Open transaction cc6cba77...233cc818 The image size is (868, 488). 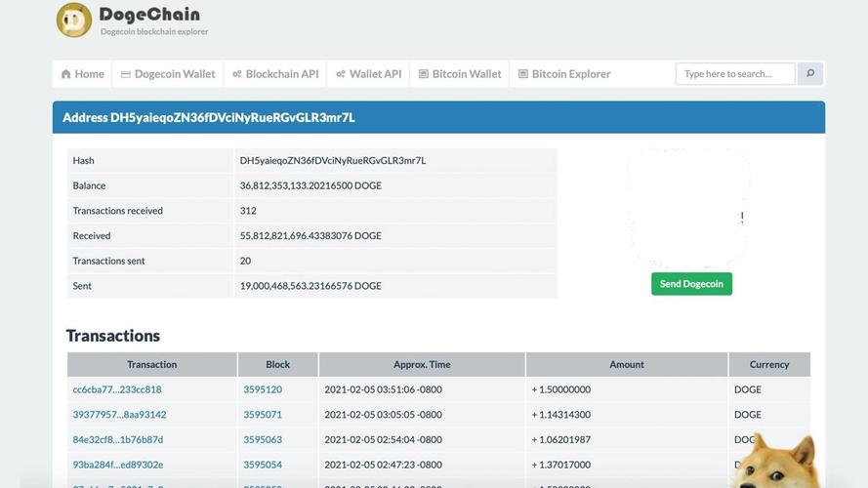[x=117, y=389]
